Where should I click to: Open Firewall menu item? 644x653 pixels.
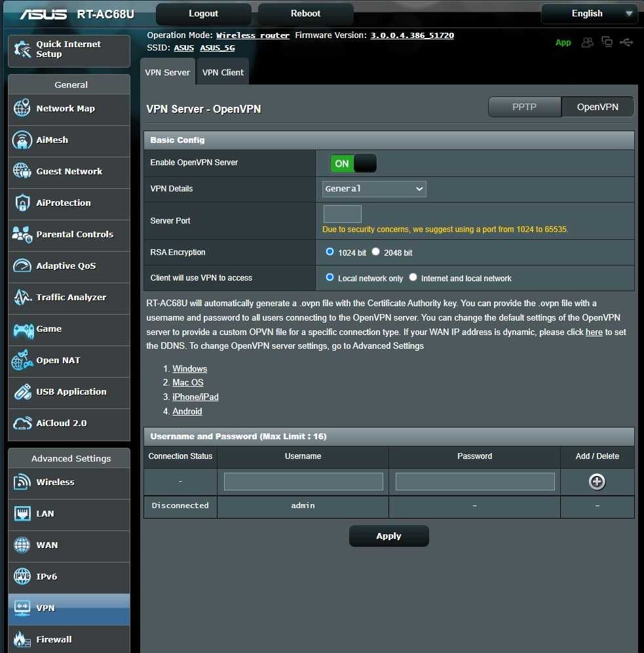69,640
